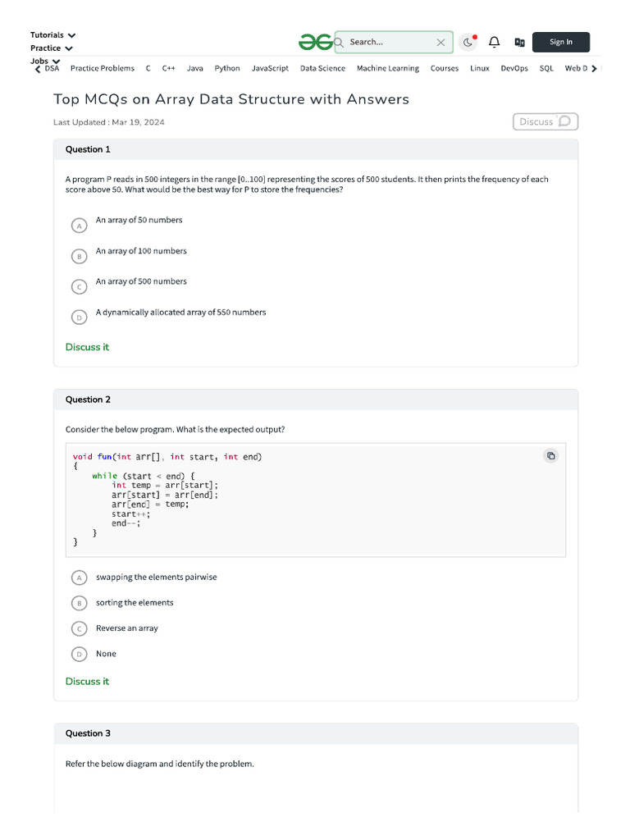
Task: Choose option C: Reverse an array
Action: coord(79,629)
